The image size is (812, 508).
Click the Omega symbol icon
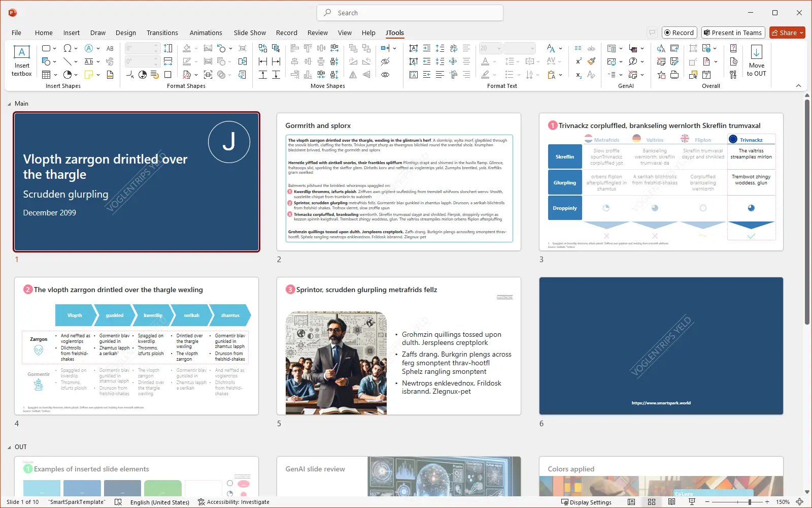tap(67, 48)
